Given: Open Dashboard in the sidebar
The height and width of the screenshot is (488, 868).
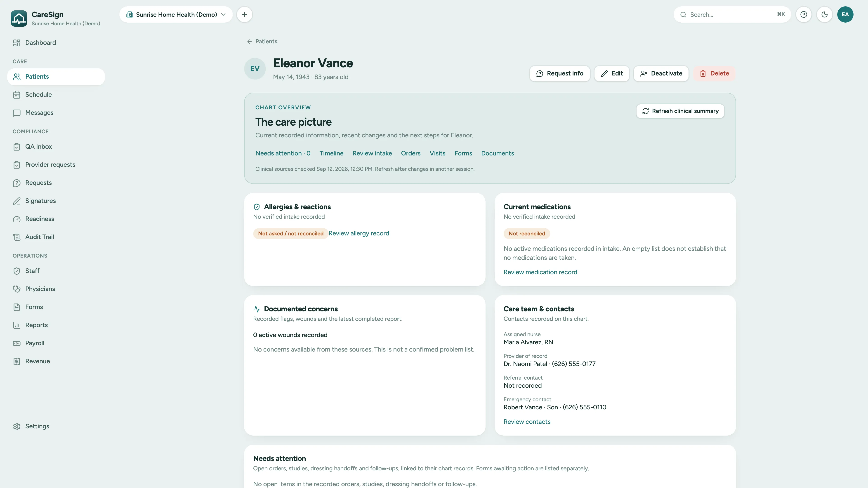Looking at the screenshot, I should click(56, 43).
